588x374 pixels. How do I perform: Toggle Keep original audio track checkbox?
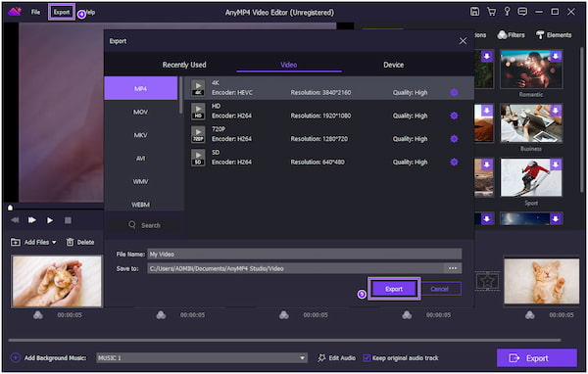(367, 358)
